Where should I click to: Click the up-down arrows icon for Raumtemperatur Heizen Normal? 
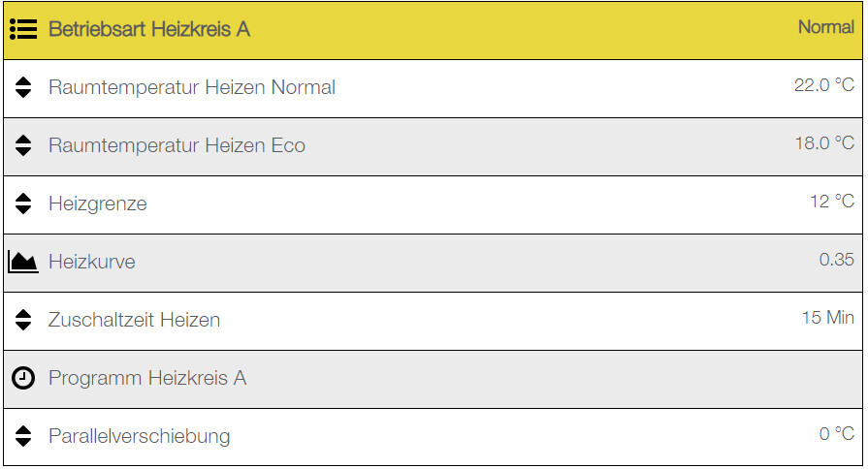pyautogui.click(x=24, y=88)
